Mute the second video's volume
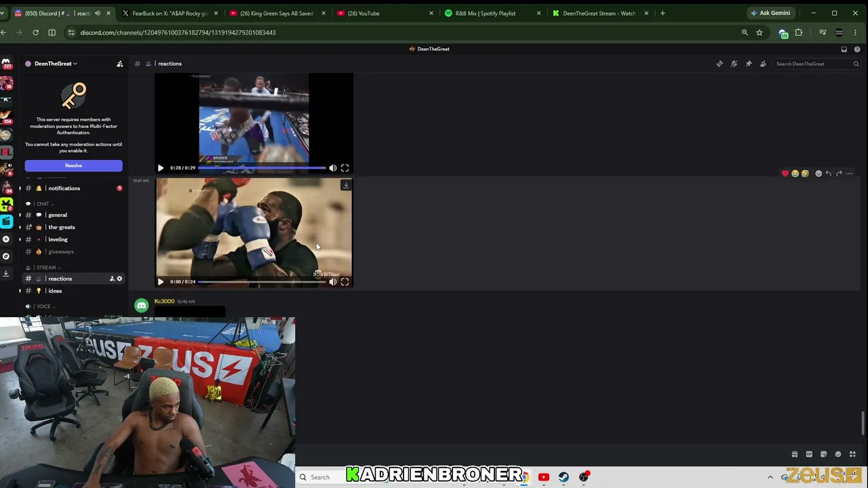This screenshot has width=868, height=488. point(333,282)
